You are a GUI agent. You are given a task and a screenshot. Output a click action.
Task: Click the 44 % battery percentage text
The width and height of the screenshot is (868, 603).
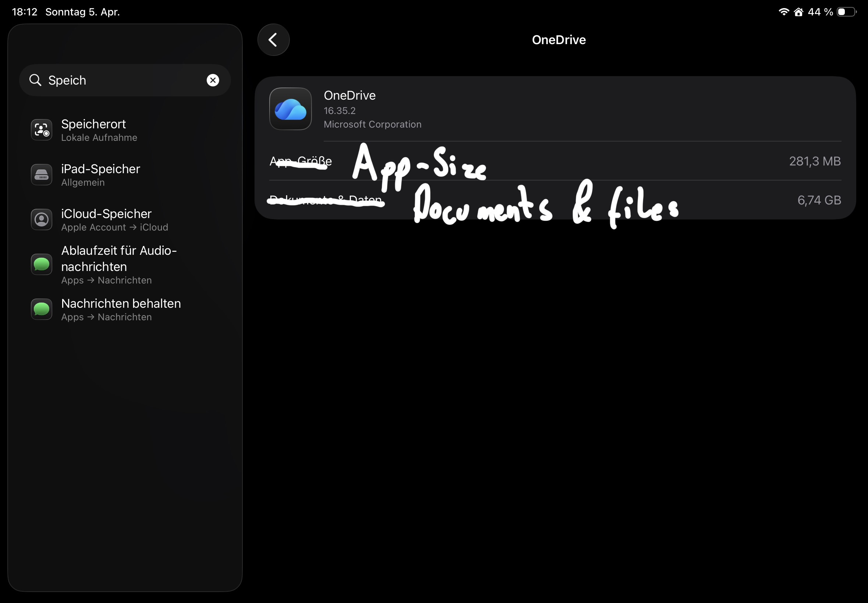click(820, 12)
